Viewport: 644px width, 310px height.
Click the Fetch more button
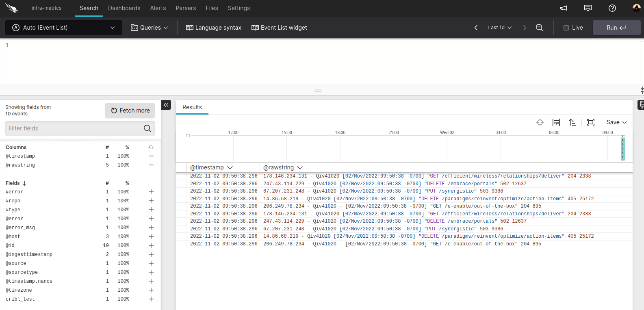130,111
